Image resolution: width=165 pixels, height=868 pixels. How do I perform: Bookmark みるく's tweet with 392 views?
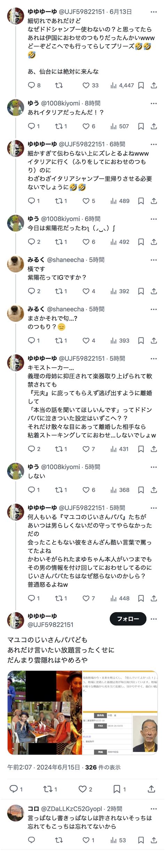[x=141, y=291]
